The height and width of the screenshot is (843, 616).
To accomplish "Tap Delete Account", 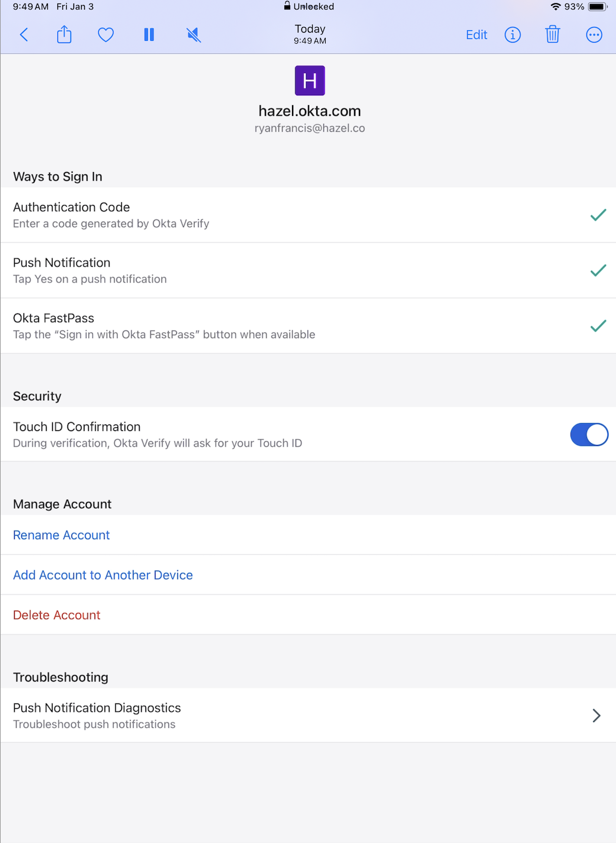I will (57, 615).
